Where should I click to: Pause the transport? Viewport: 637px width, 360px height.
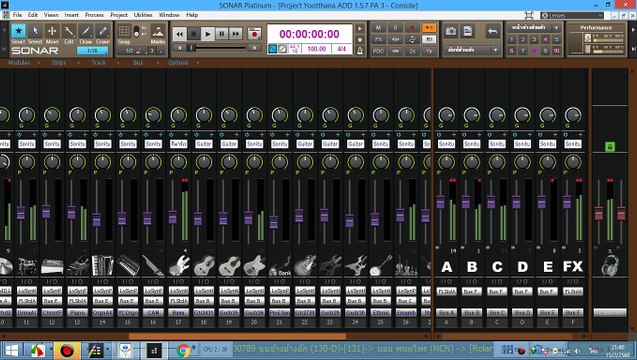coord(222,34)
